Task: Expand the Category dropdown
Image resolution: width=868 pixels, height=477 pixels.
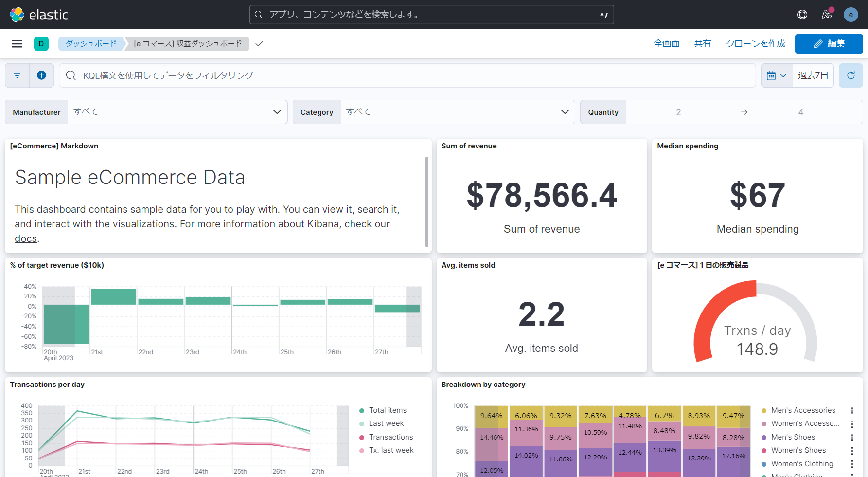Action: [x=458, y=112]
